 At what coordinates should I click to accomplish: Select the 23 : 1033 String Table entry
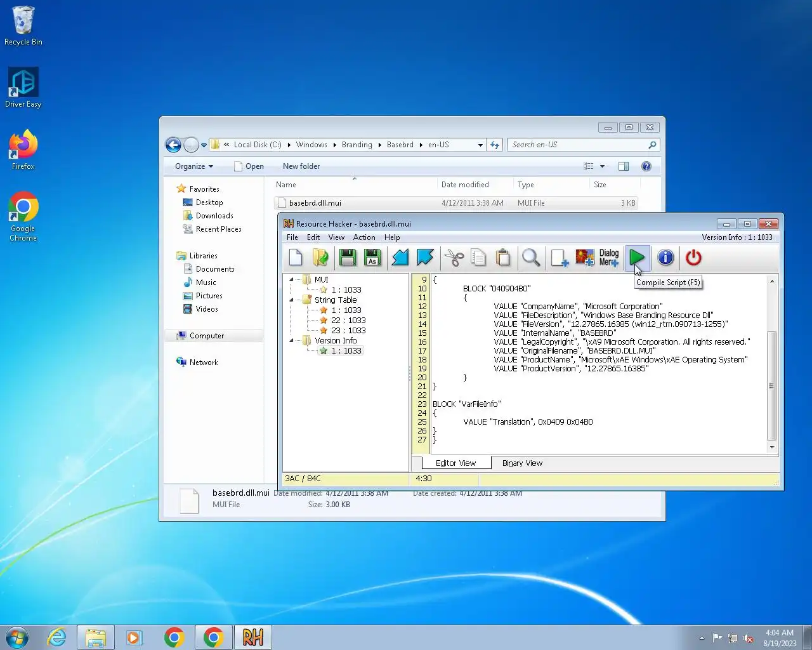(x=348, y=331)
